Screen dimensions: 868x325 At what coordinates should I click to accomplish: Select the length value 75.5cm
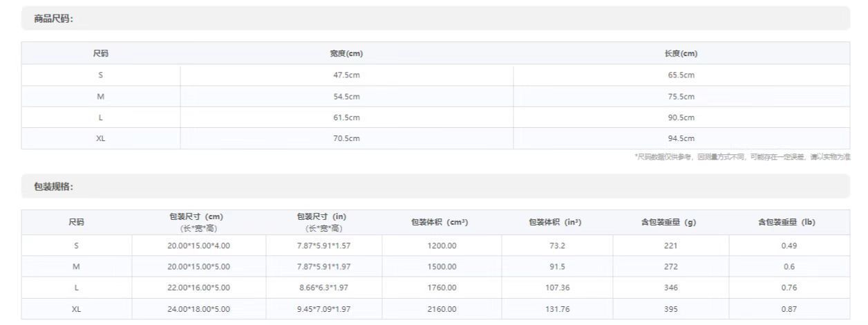click(681, 96)
